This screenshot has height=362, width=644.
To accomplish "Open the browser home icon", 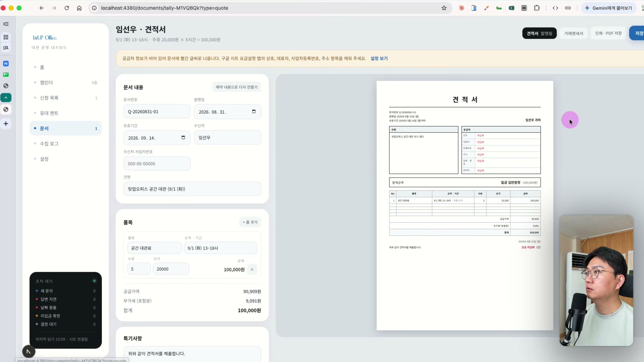I will (x=79, y=8).
